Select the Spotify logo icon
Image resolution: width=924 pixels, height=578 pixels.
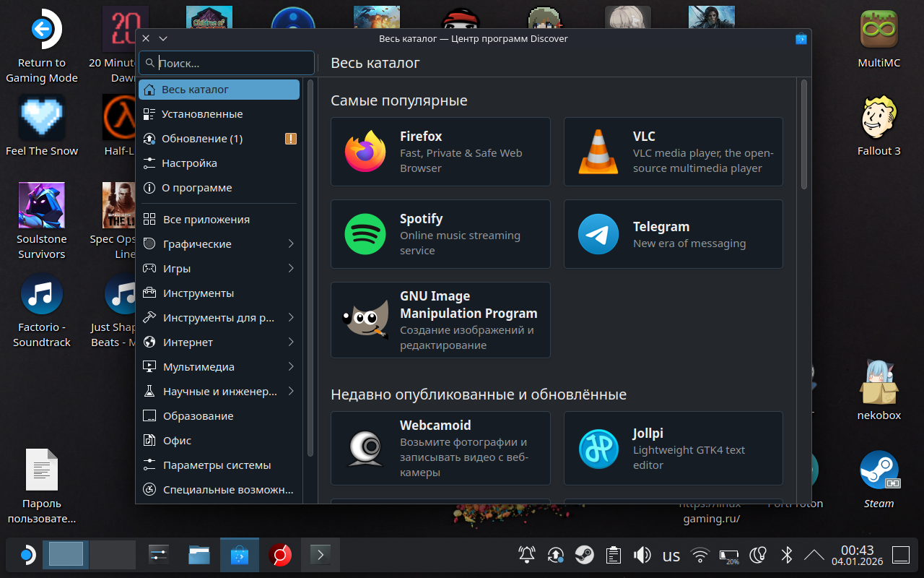[365, 234]
